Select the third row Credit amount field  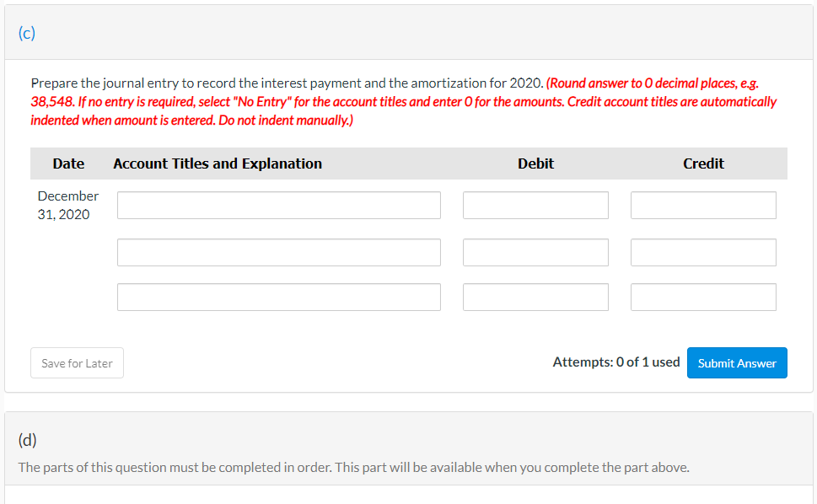coord(702,297)
